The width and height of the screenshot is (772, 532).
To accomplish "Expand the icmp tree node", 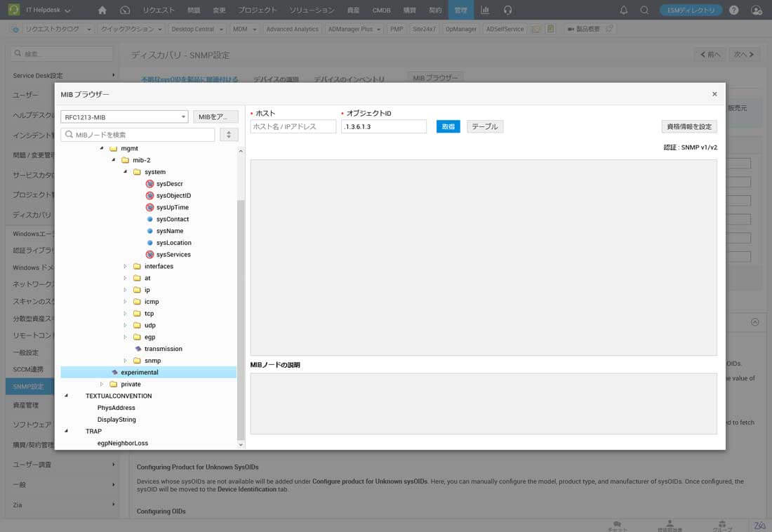I will tap(125, 302).
